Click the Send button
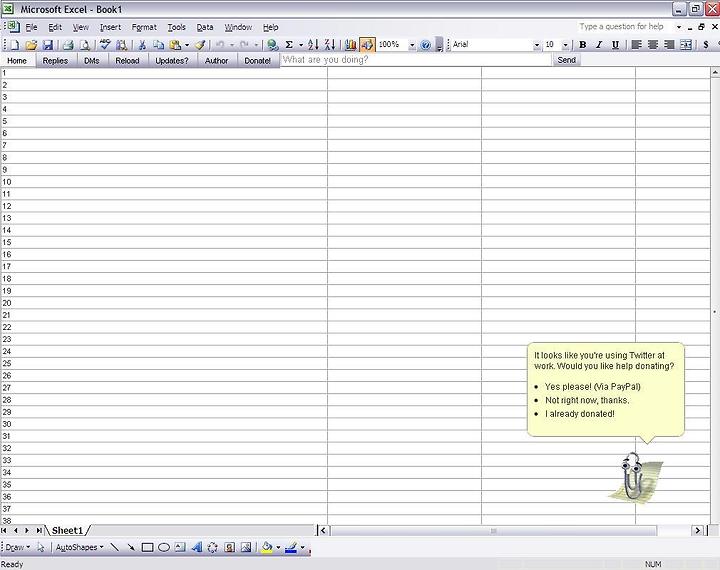The image size is (720, 570). (566, 60)
